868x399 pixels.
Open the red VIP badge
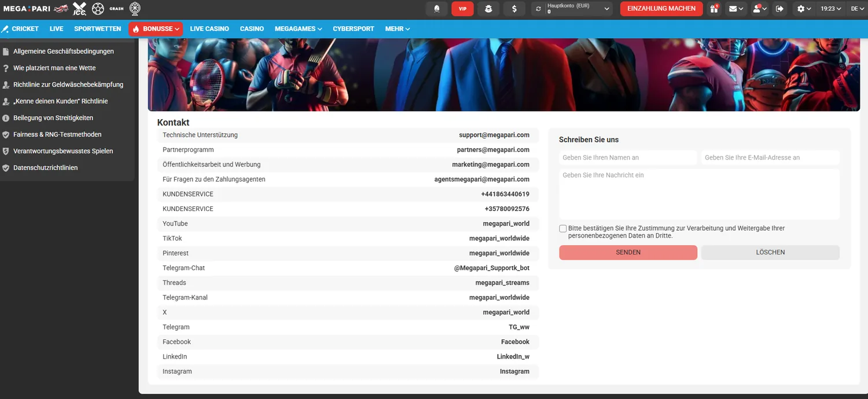[x=462, y=9]
